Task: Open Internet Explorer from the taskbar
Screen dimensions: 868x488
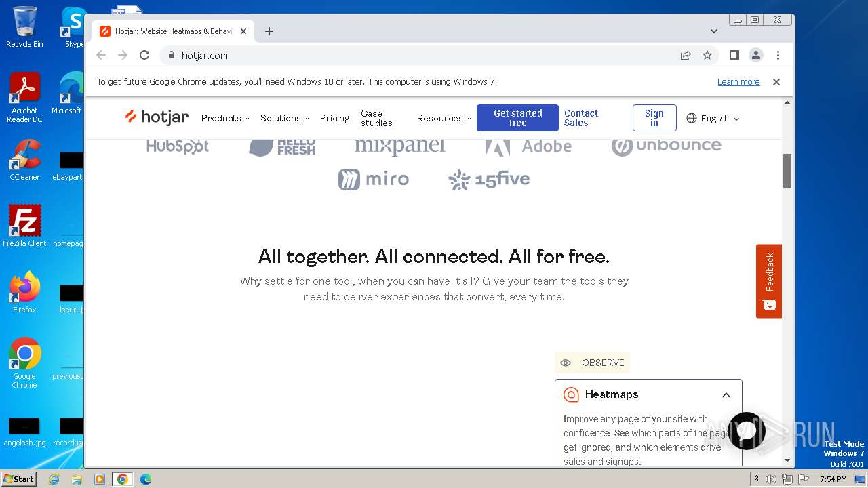Action: point(54,479)
